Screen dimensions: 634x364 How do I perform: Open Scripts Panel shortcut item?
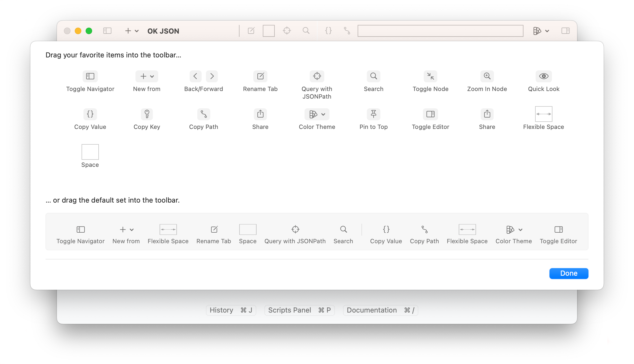click(299, 310)
